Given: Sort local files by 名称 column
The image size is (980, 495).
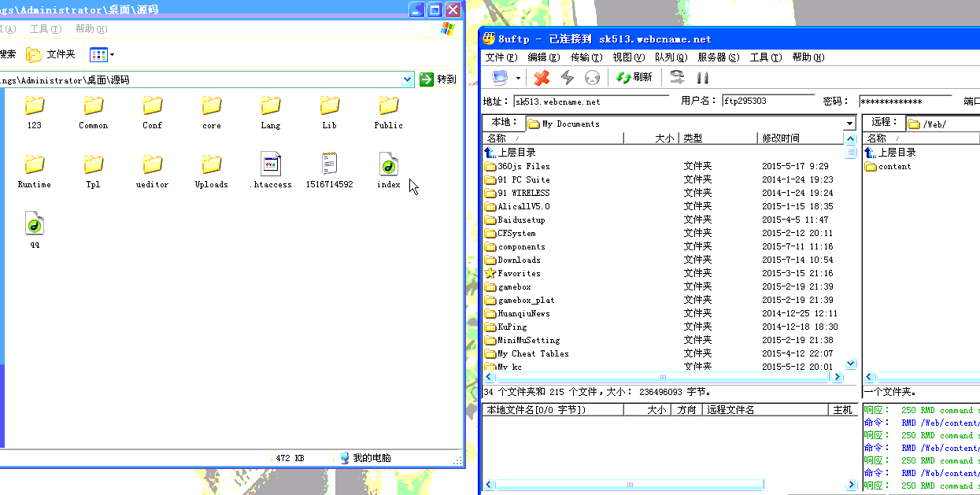Looking at the screenshot, I should [553, 138].
